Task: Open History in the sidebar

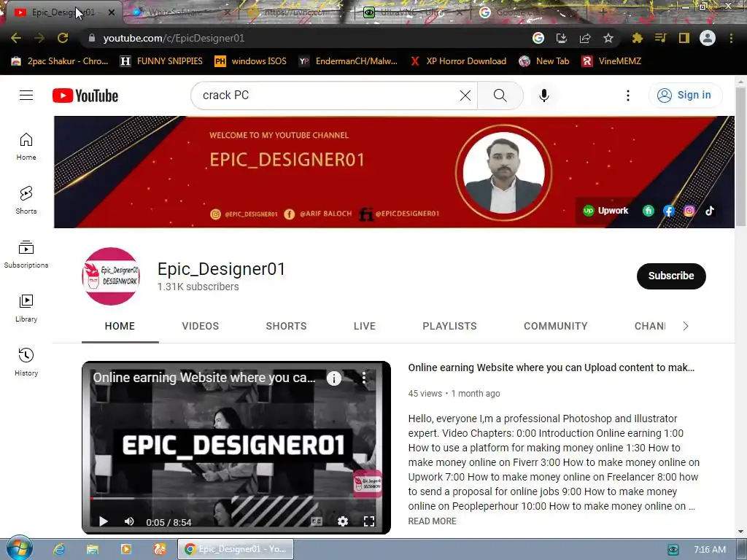Action: [26, 362]
